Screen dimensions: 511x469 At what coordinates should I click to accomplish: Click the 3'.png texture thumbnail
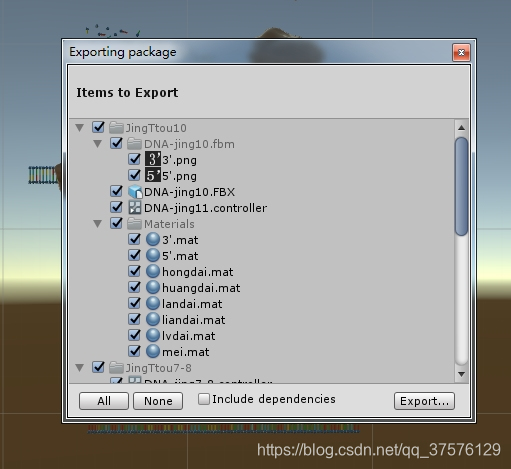click(153, 159)
